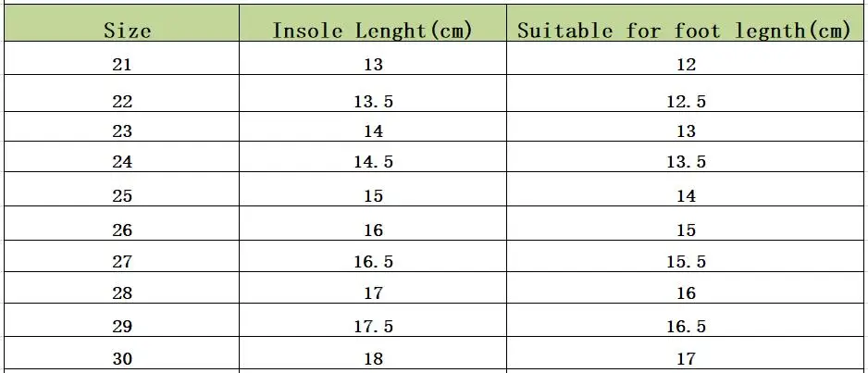The image size is (868, 373).
Task: Click insole length 14.5 cell
Action: coord(373,161)
